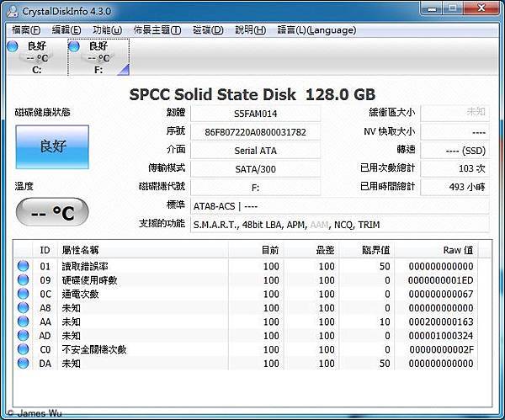
Task: Click rotation rate field ---- (SSD)
Action: click(454, 151)
